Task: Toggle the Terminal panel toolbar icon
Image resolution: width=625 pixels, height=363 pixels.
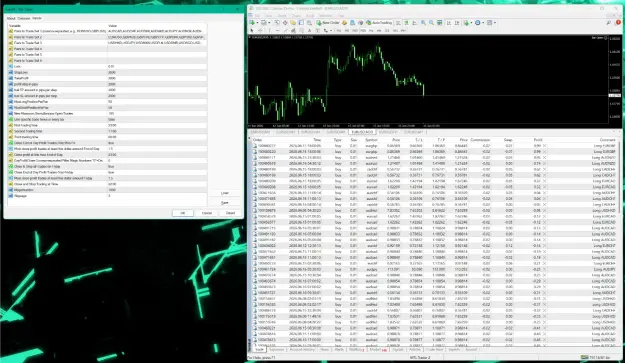Action: (301, 23)
